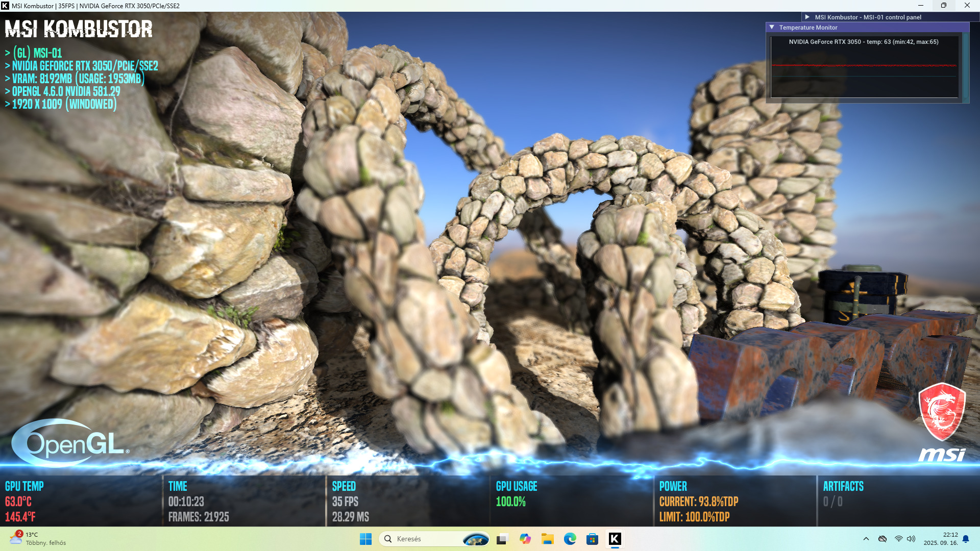Viewport: 980px width, 551px height.
Task: Click the volume speaker tray icon
Action: click(x=911, y=539)
